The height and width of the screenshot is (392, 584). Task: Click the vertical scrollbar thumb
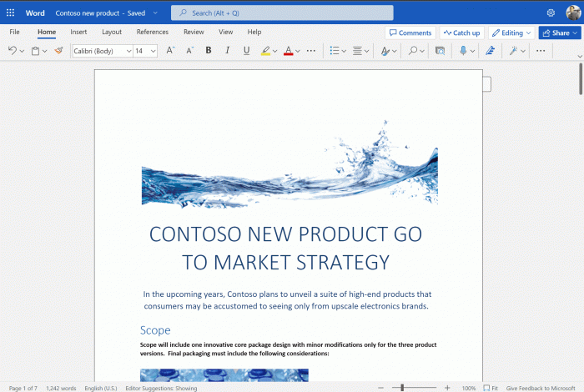click(x=581, y=79)
